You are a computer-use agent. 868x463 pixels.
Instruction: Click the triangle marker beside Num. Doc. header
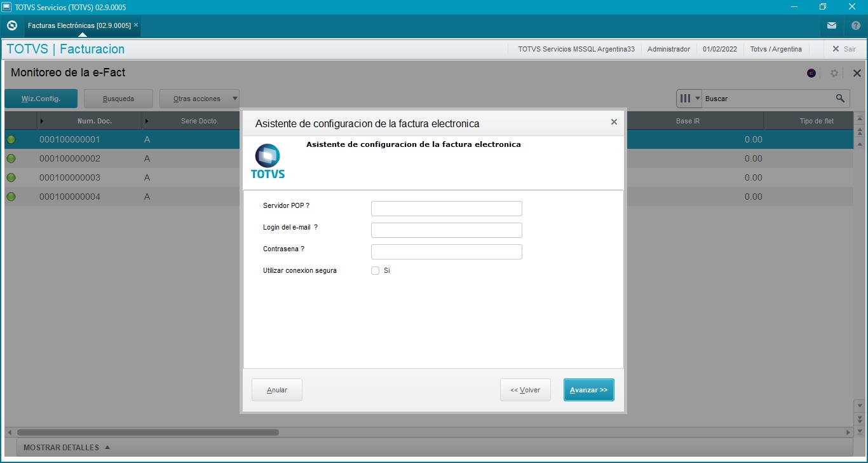pyautogui.click(x=42, y=121)
